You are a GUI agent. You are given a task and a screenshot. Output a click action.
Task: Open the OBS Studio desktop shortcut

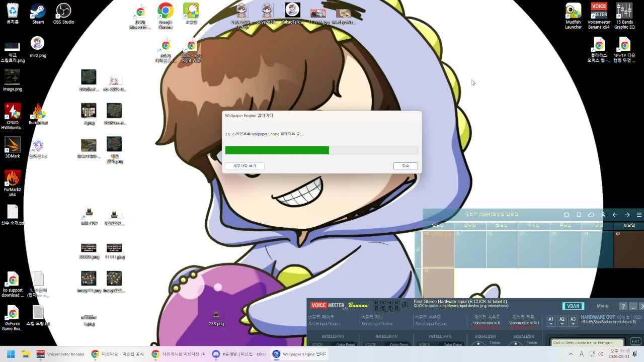click(63, 14)
